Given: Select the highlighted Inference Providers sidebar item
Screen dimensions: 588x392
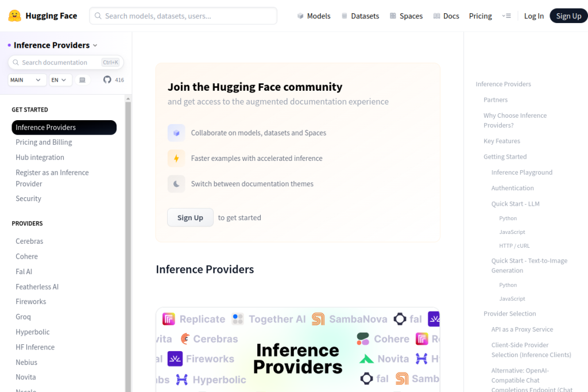Looking at the screenshot, I should (64, 128).
